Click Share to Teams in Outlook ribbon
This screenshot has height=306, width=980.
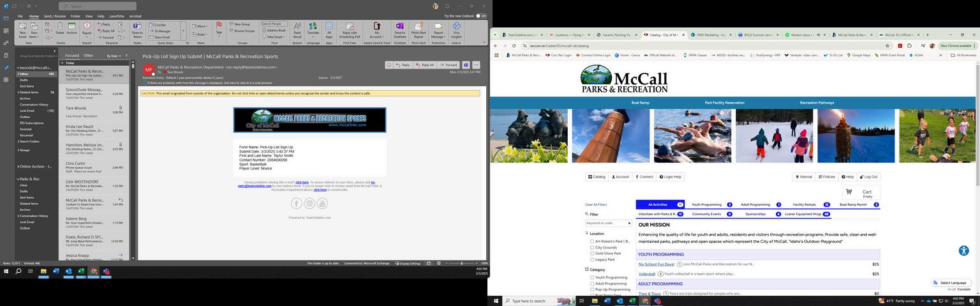(x=137, y=30)
